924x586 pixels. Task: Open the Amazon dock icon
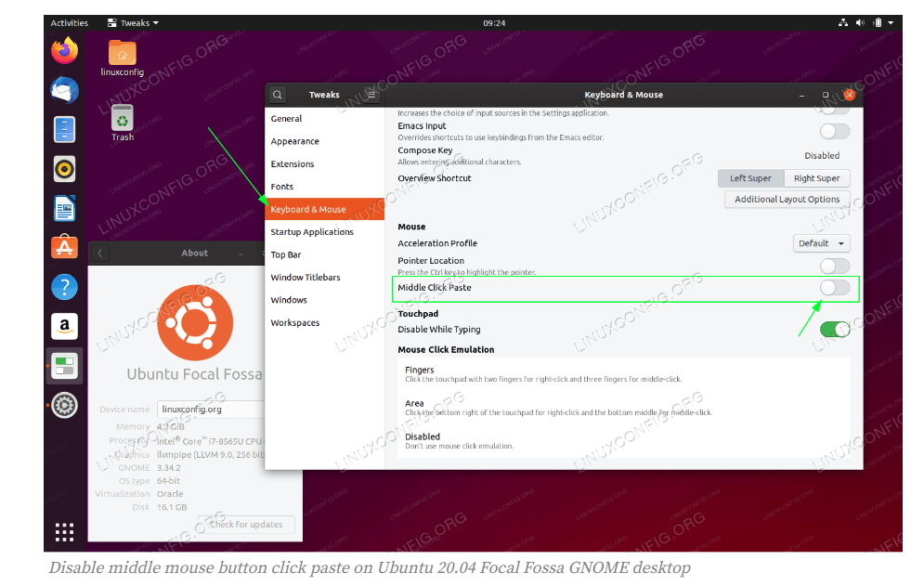(64, 326)
